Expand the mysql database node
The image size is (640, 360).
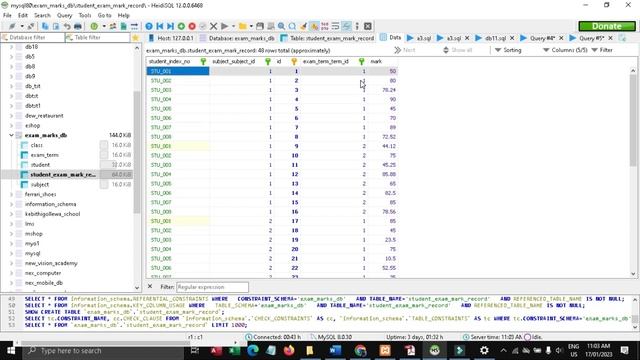pos(11,253)
